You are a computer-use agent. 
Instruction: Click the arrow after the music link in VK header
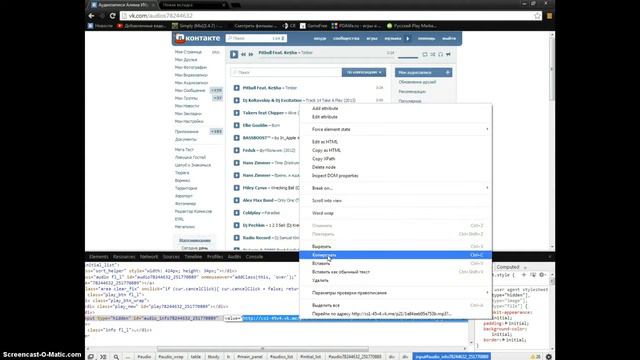[408, 38]
